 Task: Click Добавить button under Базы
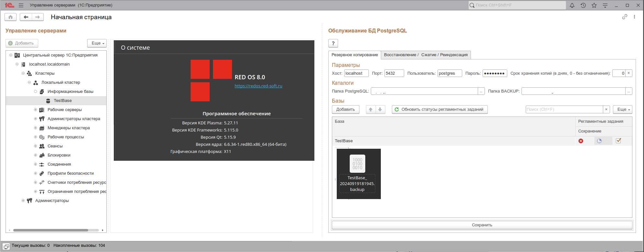345,109
